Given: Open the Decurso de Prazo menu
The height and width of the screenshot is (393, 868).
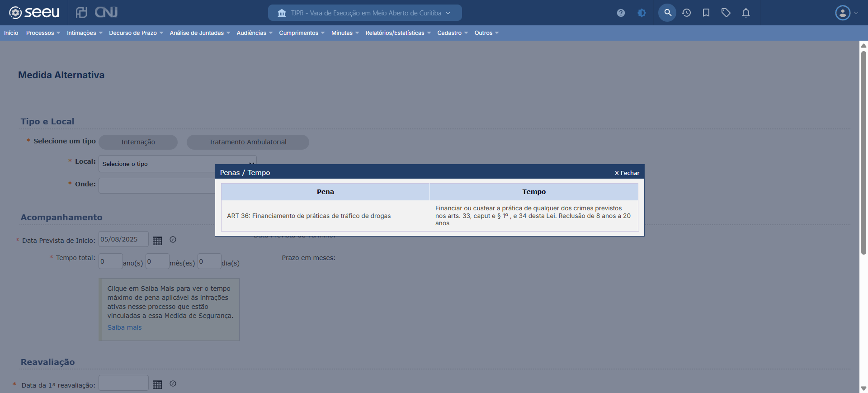Looking at the screenshot, I should pos(136,33).
